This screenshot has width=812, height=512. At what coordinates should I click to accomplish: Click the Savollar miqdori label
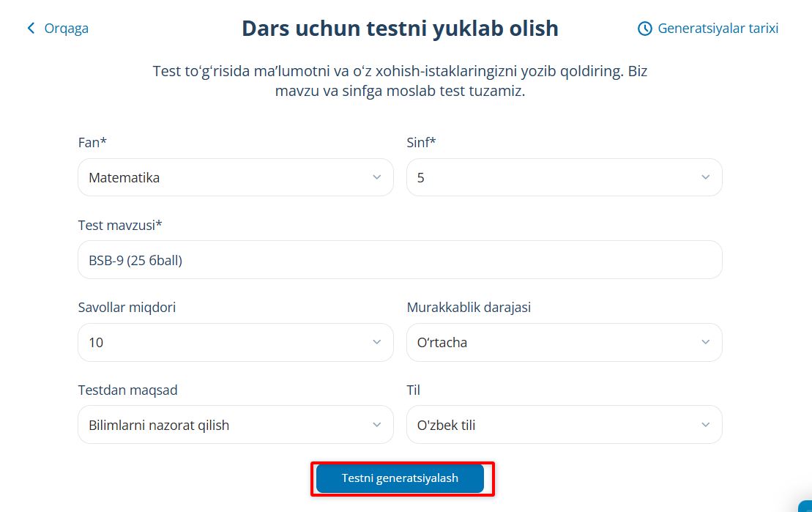(127, 308)
